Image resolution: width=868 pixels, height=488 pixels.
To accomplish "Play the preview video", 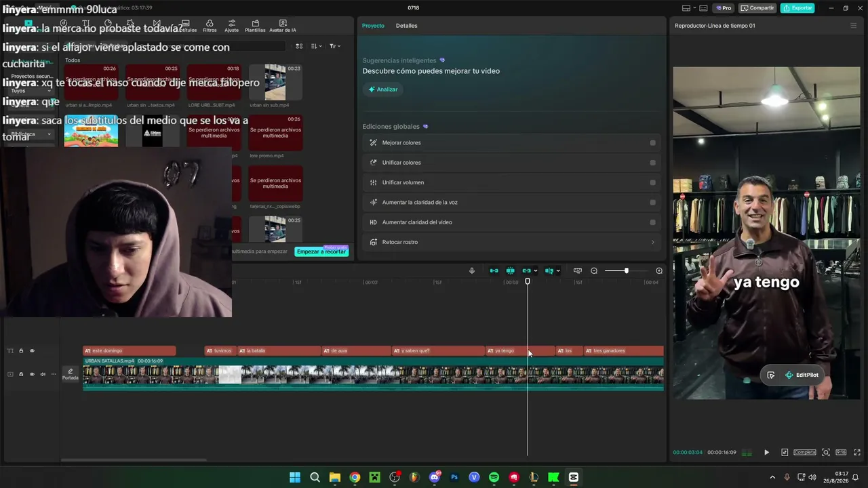I will (766, 453).
